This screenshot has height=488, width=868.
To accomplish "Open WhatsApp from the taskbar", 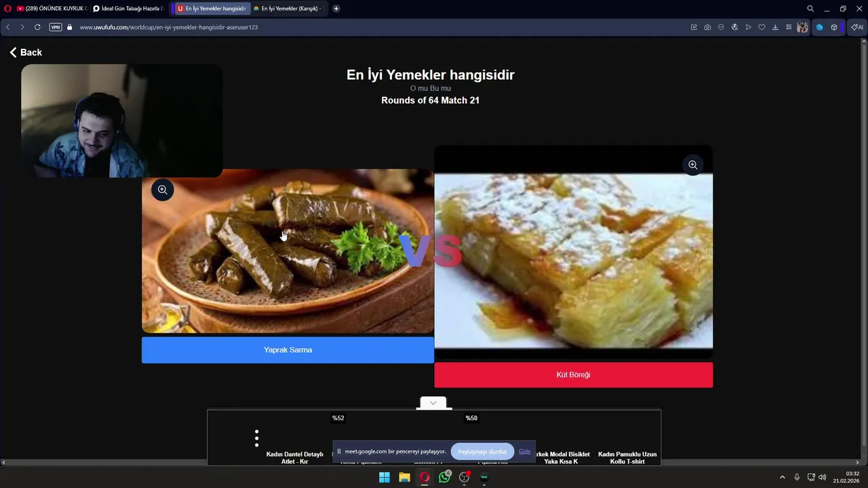I will tap(444, 477).
